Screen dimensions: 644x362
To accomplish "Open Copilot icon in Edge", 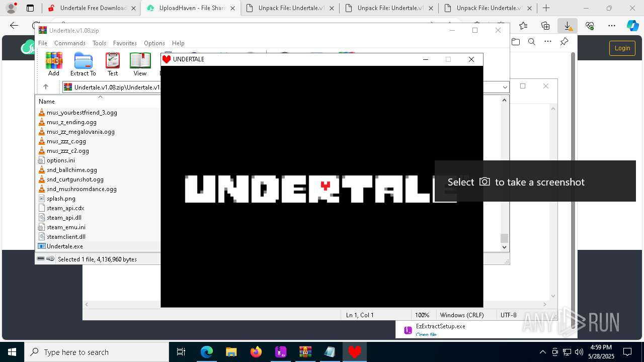I will click(x=632, y=26).
